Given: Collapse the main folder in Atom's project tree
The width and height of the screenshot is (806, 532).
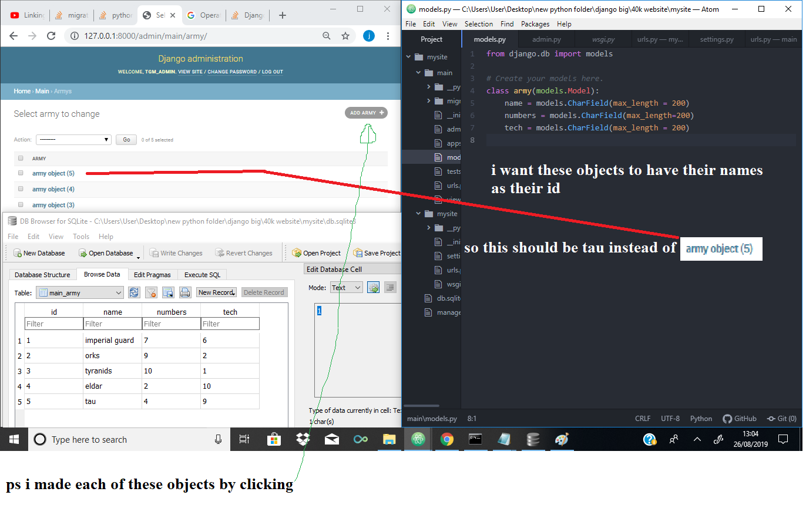Looking at the screenshot, I should point(418,72).
